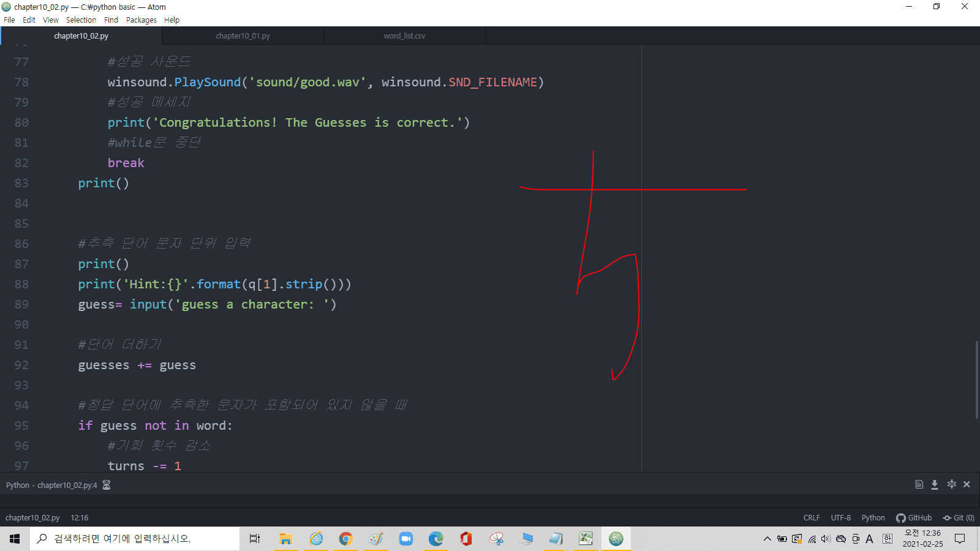The width and height of the screenshot is (980, 551).
Task: Click the Git commit icon in status bar
Action: tap(947, 518)
